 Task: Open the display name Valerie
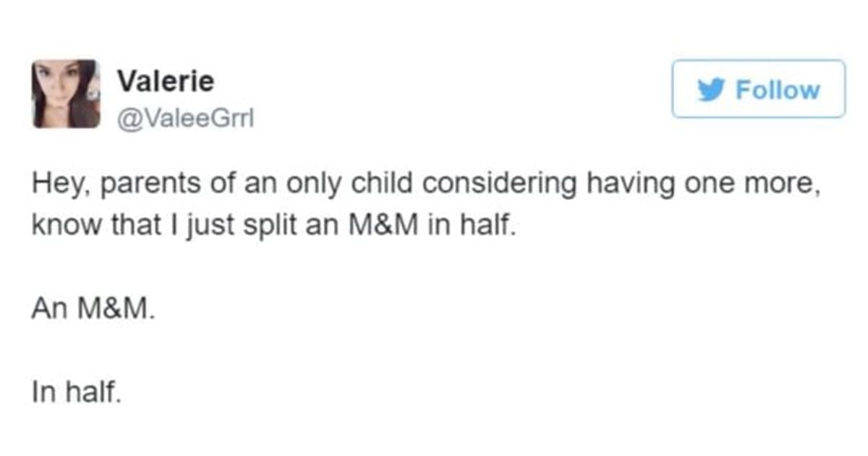pos(166,80)
